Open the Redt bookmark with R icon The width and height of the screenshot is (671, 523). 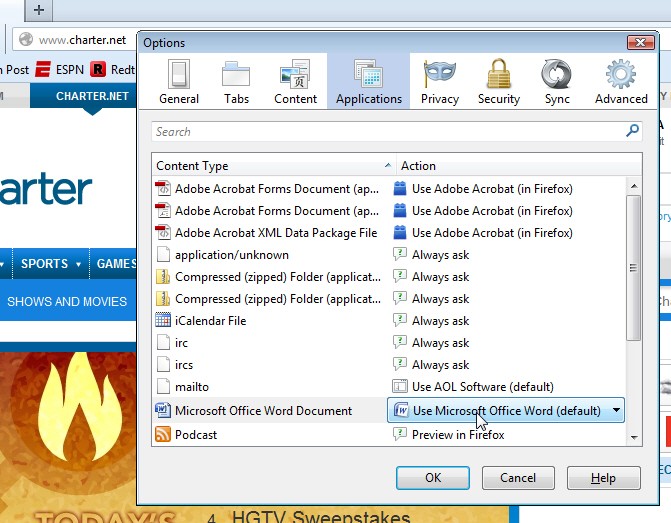point(112,69)
